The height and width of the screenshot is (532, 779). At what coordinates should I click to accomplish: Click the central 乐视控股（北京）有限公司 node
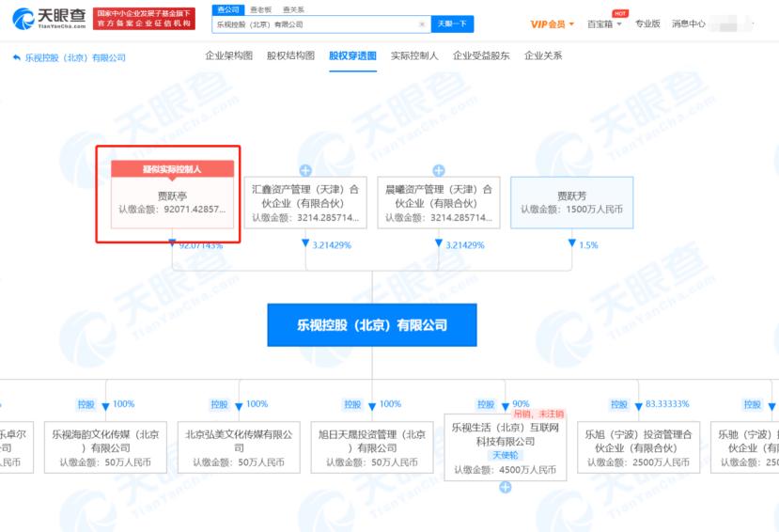[372, 325]
